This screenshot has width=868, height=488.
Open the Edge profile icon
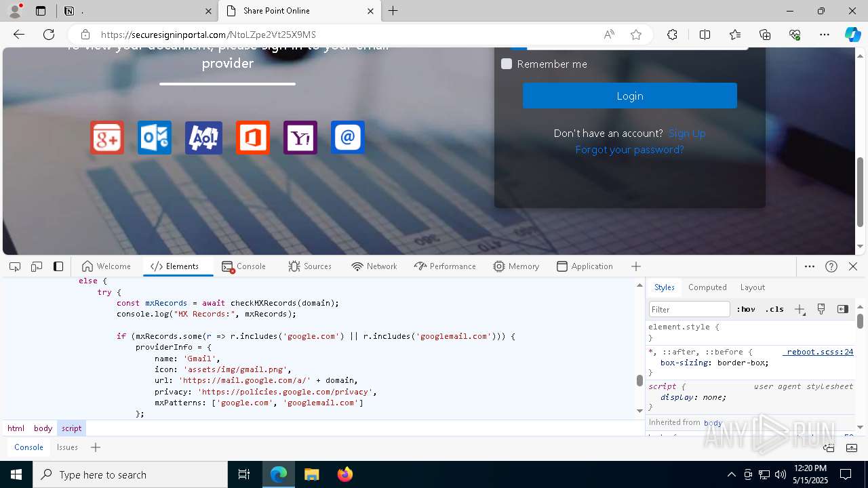coord(15,11)
